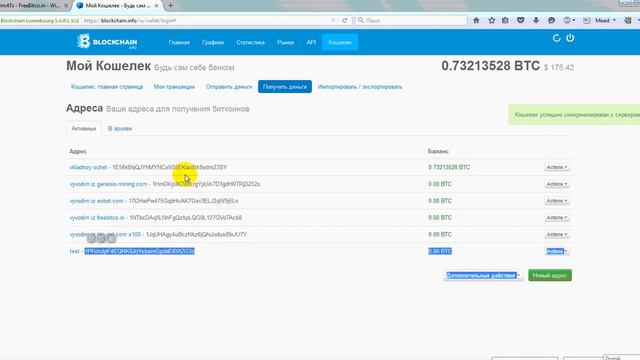Click the chat bubble icon in browser toolbar
Viewport: 640px width, 360px height.
coord(551,20)
